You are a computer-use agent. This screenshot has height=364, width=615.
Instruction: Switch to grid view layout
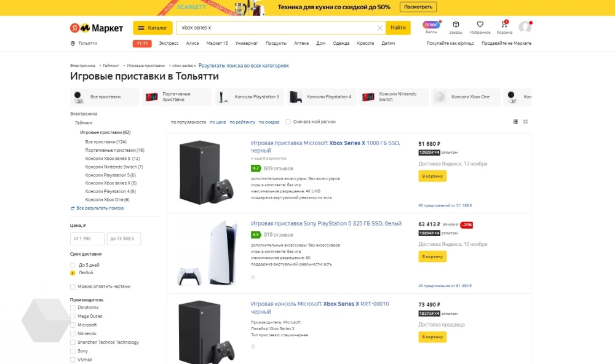tap(525, 122)
